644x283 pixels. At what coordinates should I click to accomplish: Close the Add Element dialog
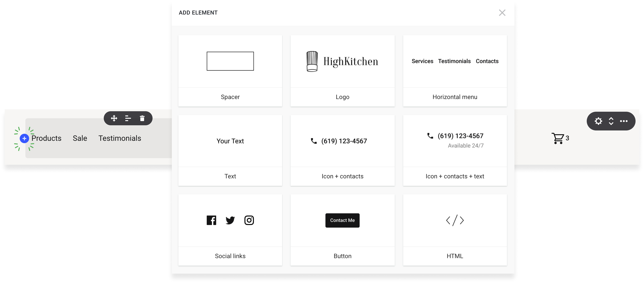click(x=502, y=12)
